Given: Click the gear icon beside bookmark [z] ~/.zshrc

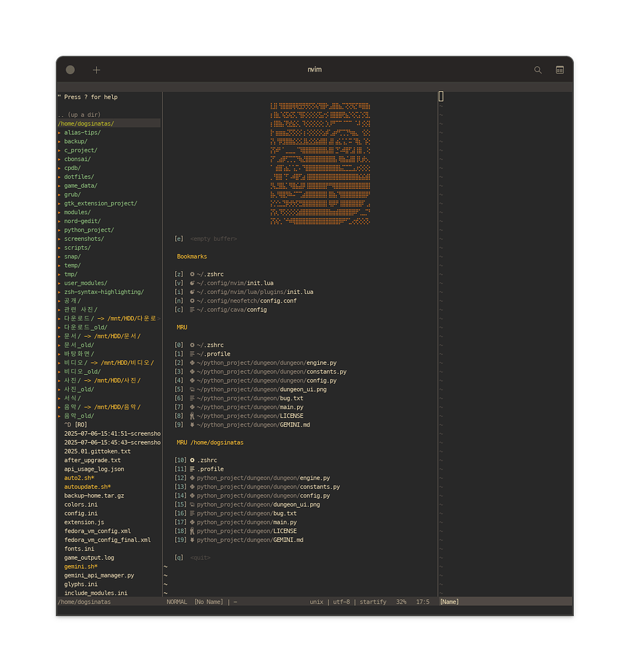Looking at the screenshot, I should click(x=192, y=274).
